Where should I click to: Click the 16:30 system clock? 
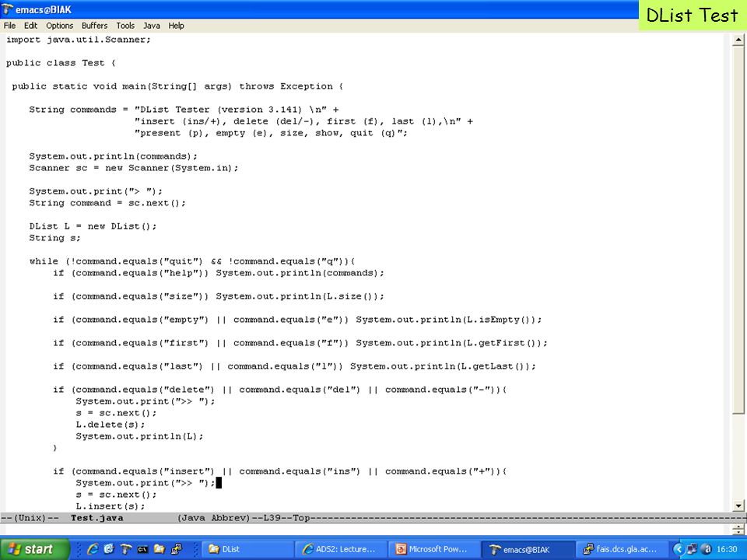coord(727,549)
